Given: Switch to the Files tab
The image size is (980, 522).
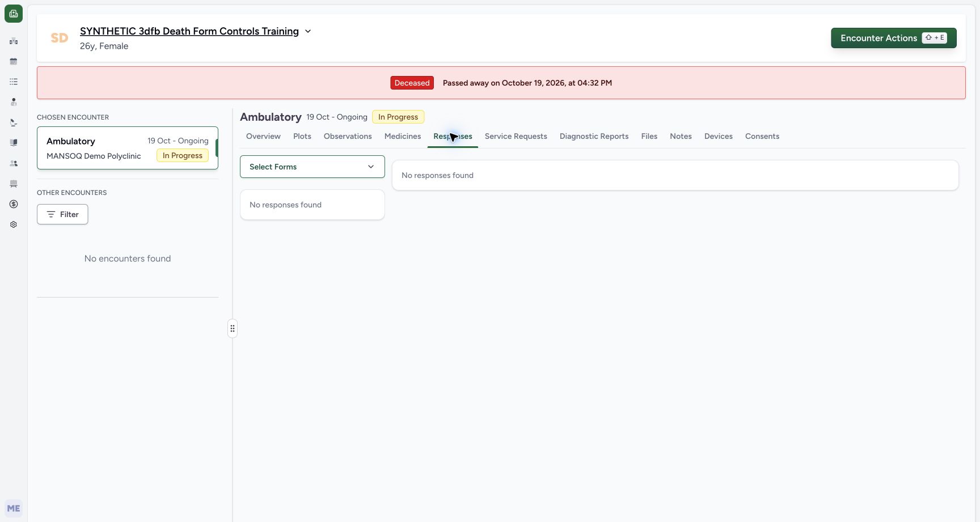Looking at the screenshot, I should [649, 136].
